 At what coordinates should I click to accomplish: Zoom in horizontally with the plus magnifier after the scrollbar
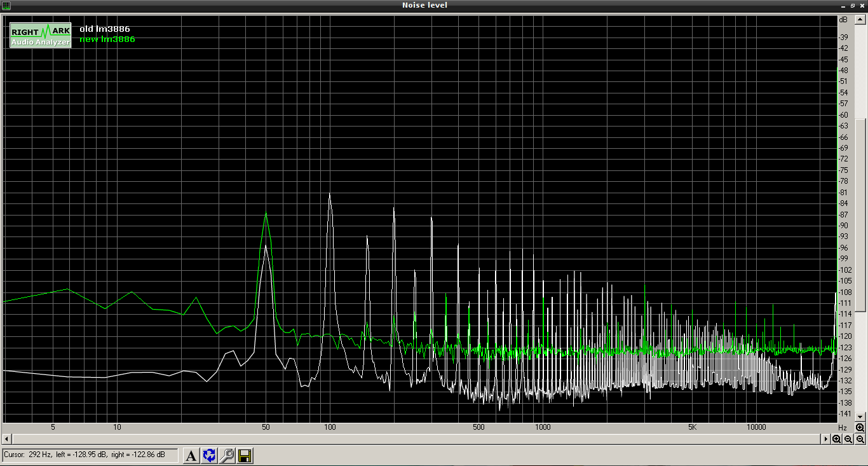click(837, 439)
